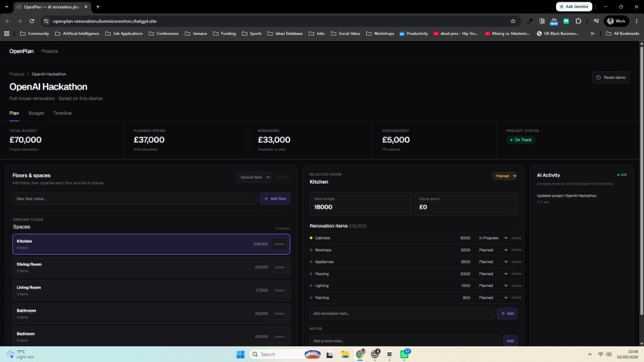Image resolution: width=644 pixels, height=362 pixels.
Task: Click the eyedropper extension icon
Action: (530, 21)
